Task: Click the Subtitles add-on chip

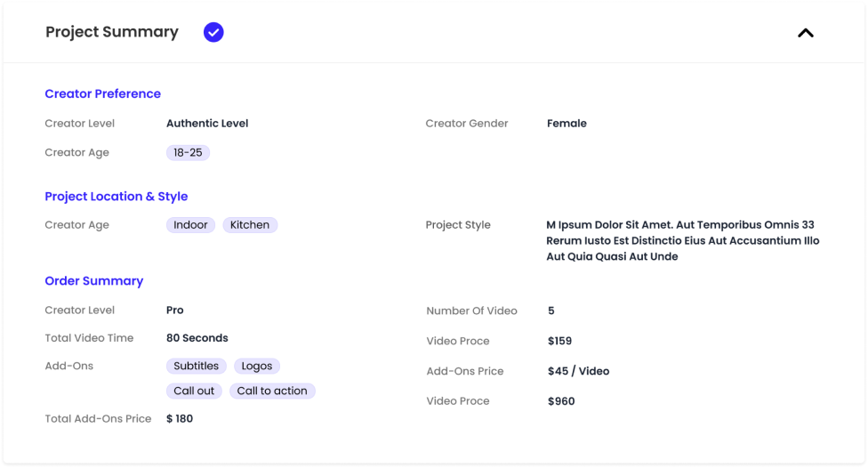Action: click(x=196, y=366)
